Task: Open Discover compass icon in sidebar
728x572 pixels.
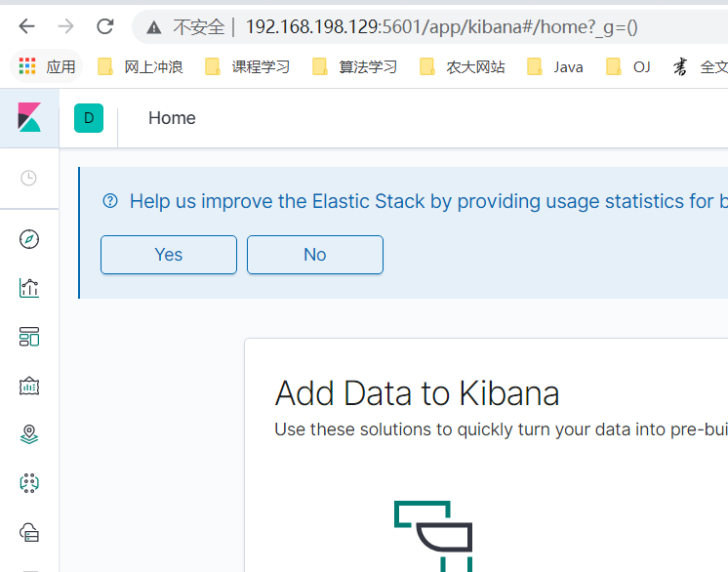Action: point(29,239)
